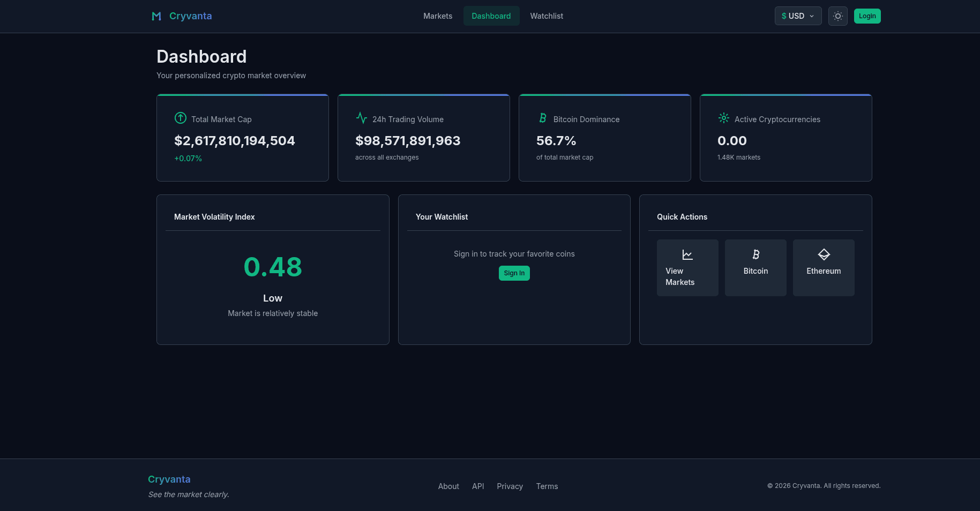This screenshot has height=511, width=980.
Task: Open the API footer link
Action: [x=478, y=486]
